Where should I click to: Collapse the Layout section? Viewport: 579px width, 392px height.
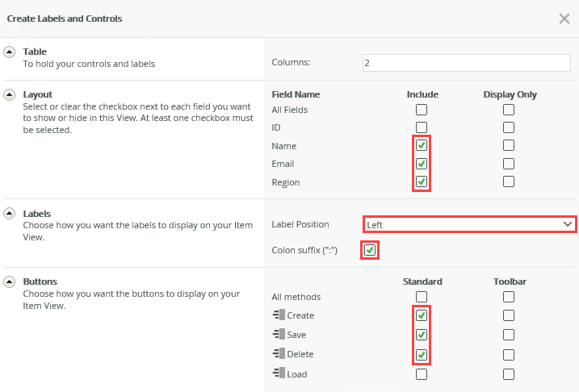tap(10, 94)
